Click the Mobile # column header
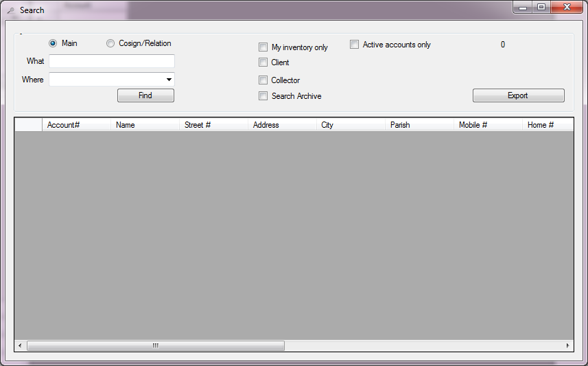The image size is (588, 366). coord(488,125)
